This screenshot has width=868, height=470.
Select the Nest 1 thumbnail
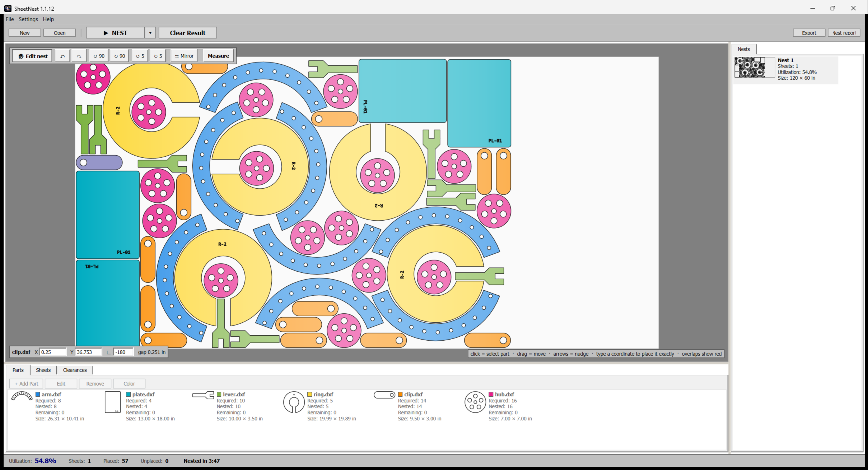click(755, 68)
